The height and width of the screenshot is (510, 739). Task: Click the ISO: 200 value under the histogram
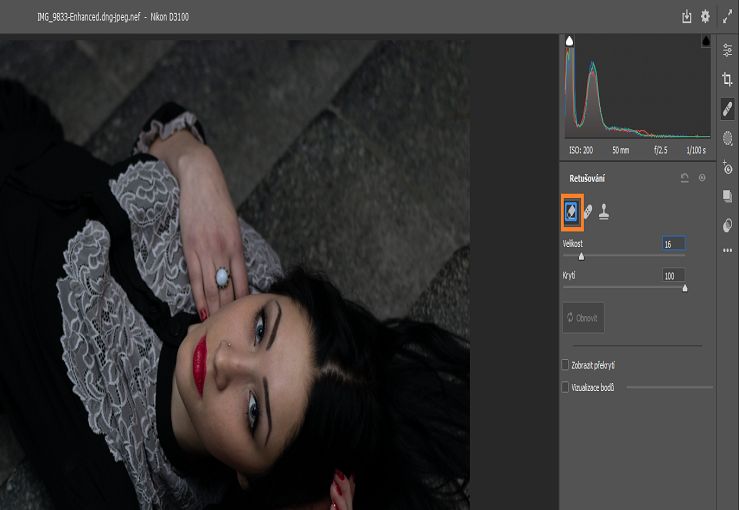[581, 150]
